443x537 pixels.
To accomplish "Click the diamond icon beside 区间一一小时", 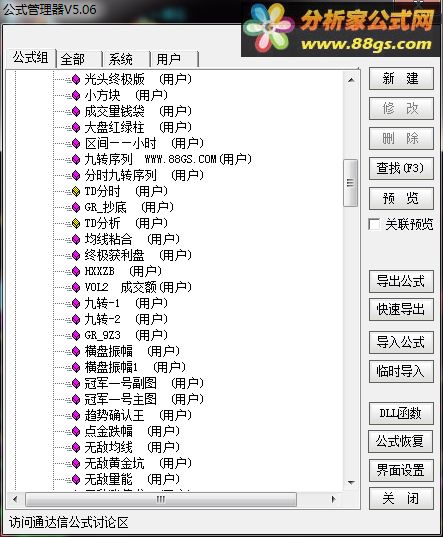I will pyautogui.click(x=76, y=143).
